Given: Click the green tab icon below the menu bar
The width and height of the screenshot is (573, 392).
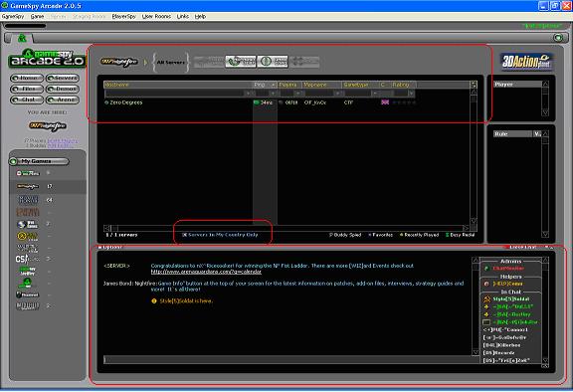Looking at the screenshot, I should pyautogui.click(x=22, y=38).
